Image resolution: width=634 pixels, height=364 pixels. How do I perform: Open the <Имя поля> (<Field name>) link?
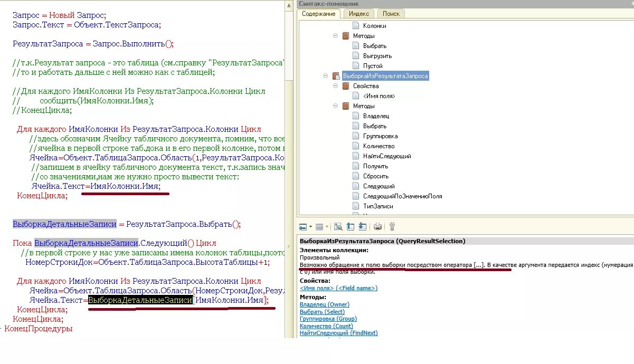(338, 288)
